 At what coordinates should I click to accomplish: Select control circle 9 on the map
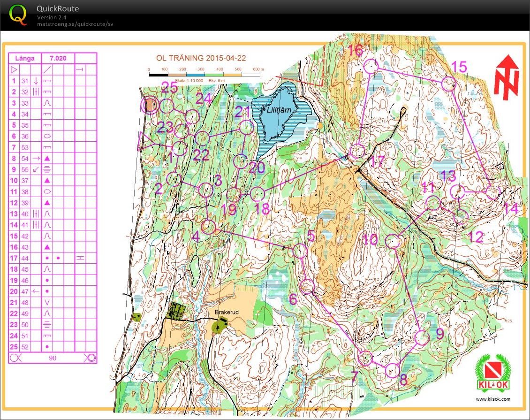(x=422, y=337)
